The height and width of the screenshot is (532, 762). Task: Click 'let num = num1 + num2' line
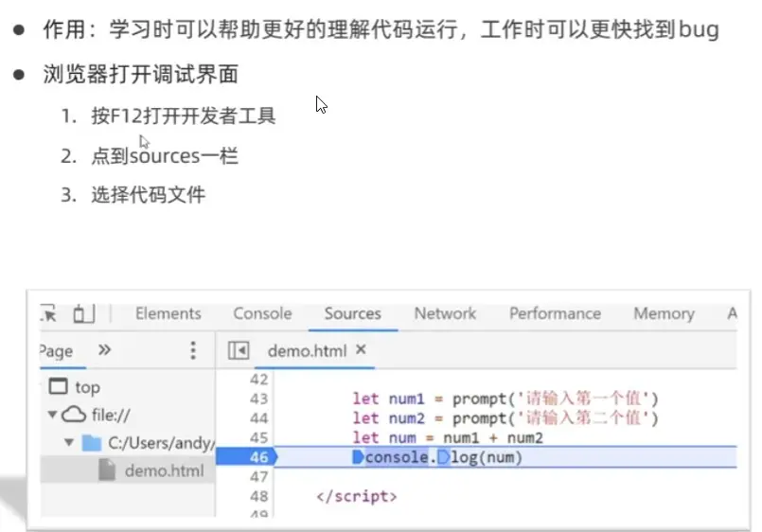448,437
